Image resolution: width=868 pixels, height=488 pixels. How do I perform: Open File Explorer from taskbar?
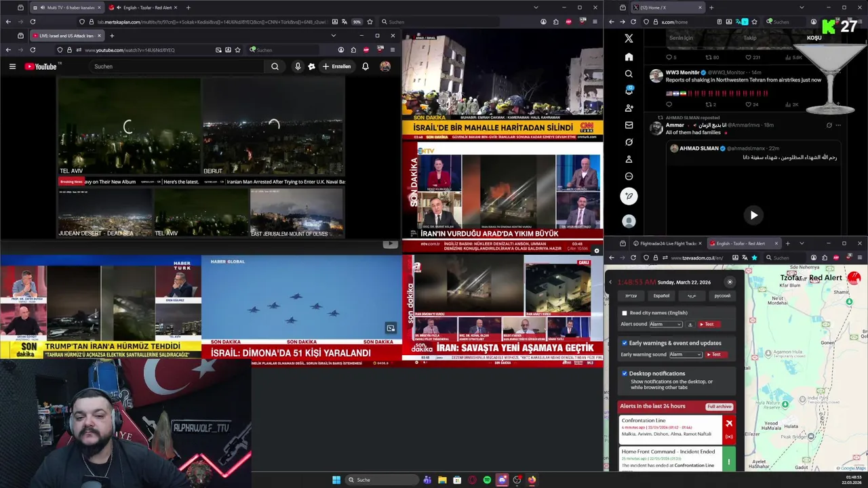(442, 480)
